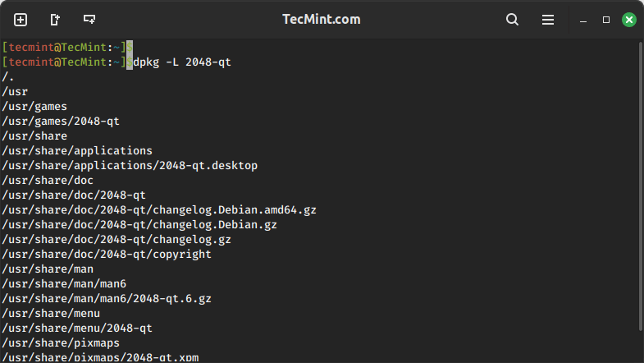The height and width of the screenshot is (363, 644).
Task: Maximize the terminal window
Action: (606, 20)
